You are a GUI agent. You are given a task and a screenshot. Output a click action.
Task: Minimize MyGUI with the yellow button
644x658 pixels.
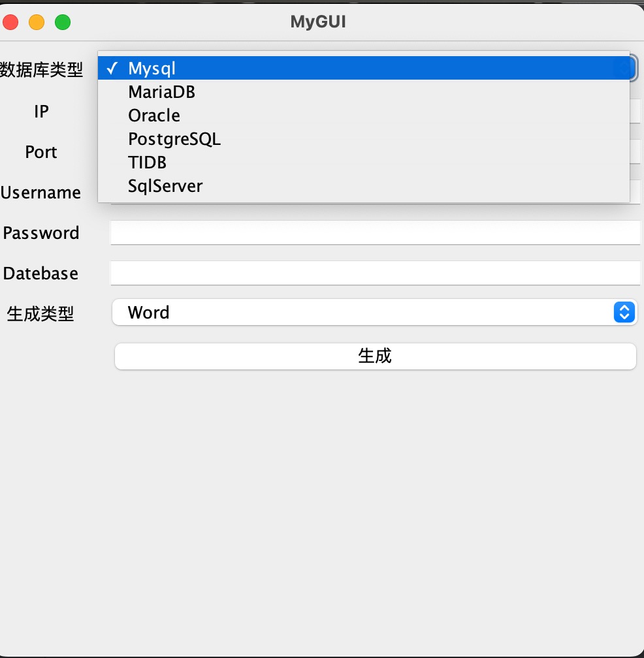37,22
